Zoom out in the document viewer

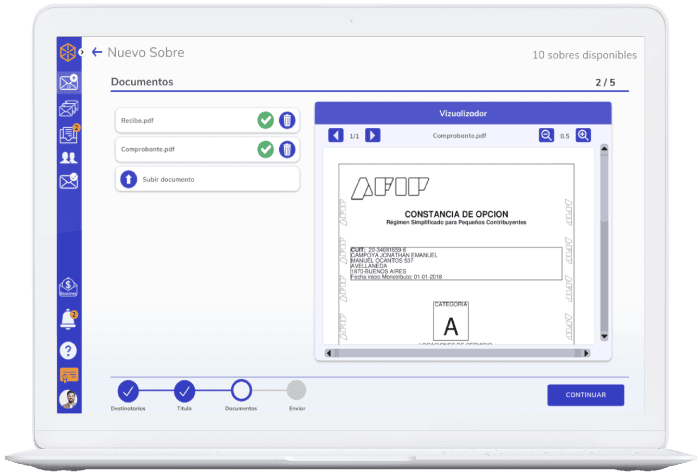pyautogui.click(x=546, y=135)
